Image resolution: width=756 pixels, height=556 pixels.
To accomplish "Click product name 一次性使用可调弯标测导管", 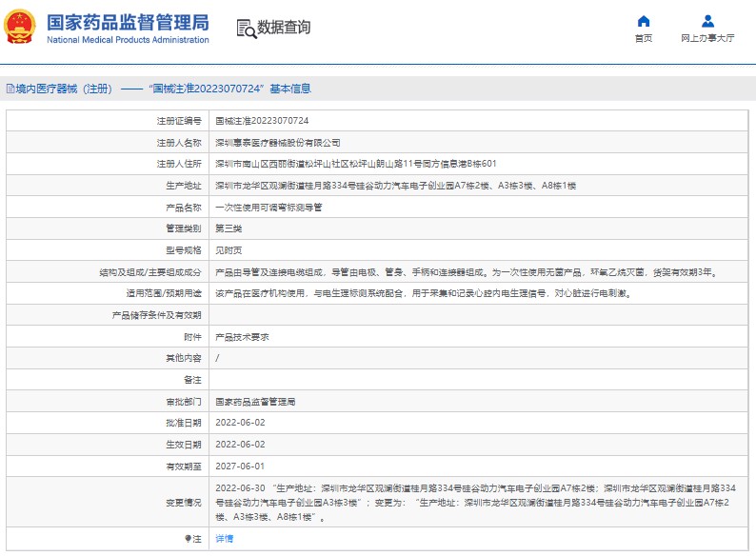I will pos(269,207).
